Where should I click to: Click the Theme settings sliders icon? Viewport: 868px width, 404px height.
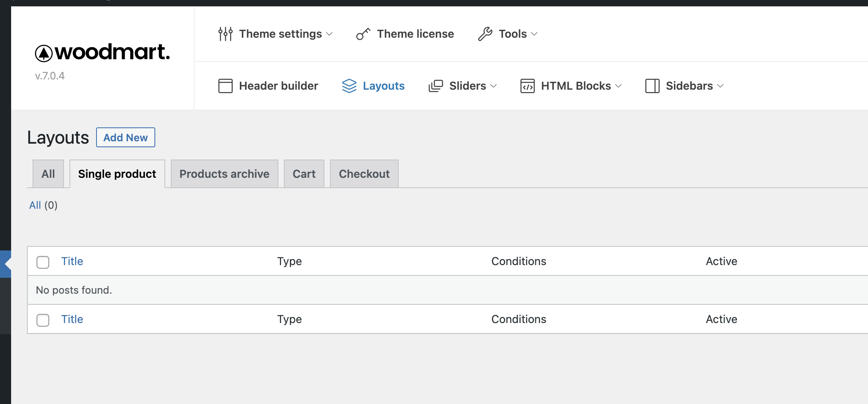point(226,34)
